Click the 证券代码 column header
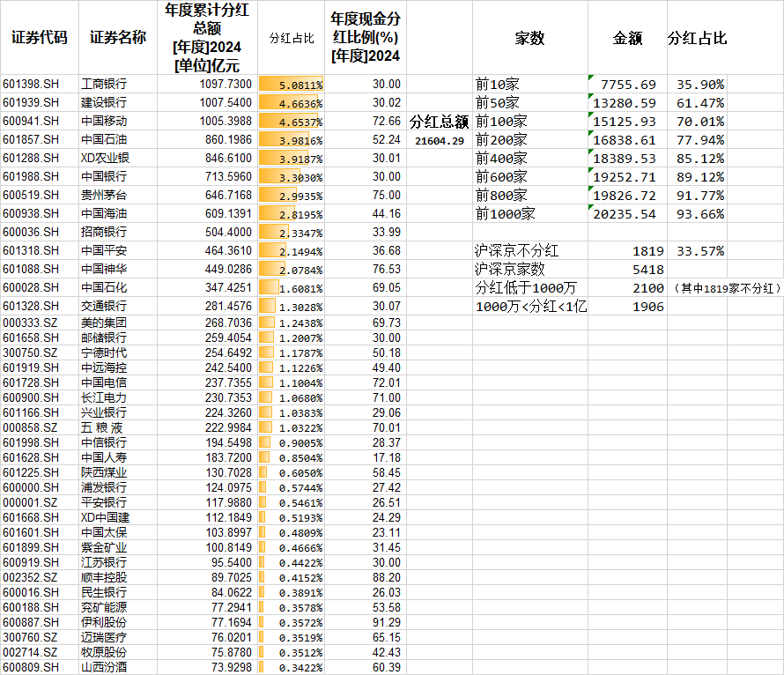784x675 pixels. pyautogui.click(x=39, y=38)
